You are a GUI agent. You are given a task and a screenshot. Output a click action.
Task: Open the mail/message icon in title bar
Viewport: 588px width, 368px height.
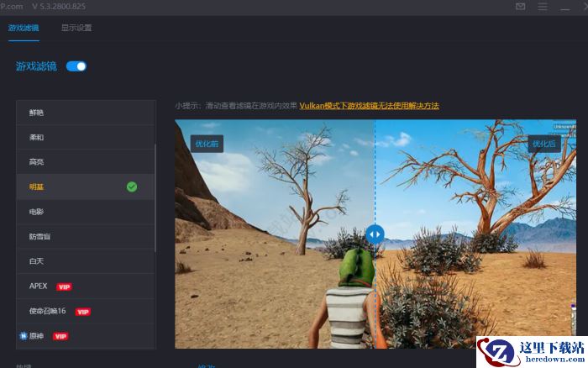coord(520,7)
